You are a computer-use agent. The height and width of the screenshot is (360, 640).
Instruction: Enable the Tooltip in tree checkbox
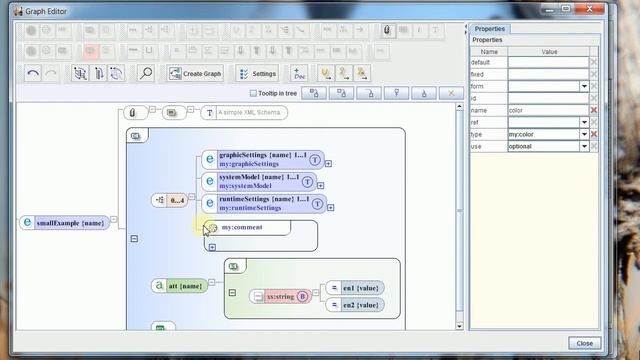[253, 93]
